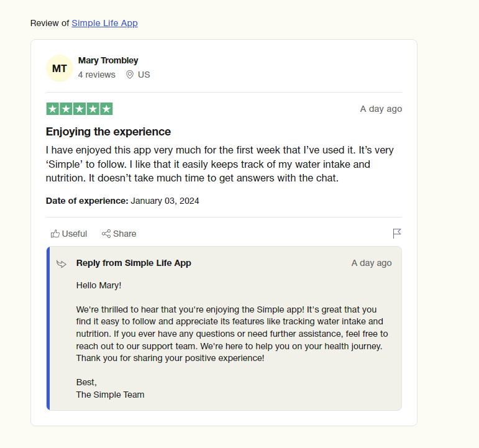This screenshot has width=479, height=448.
Task: Flag this review with the flag icon
Action: (x=397, y=234)
